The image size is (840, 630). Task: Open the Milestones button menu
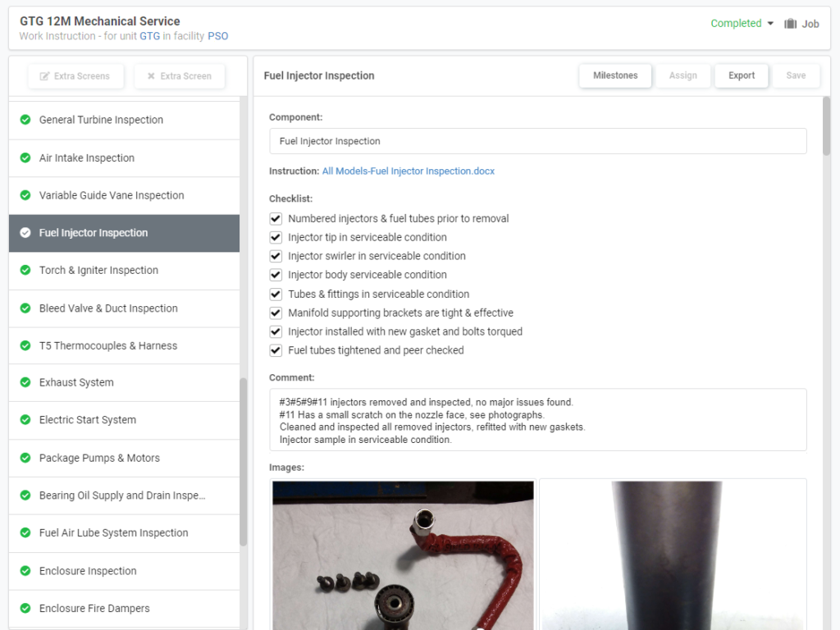point(615,75)
